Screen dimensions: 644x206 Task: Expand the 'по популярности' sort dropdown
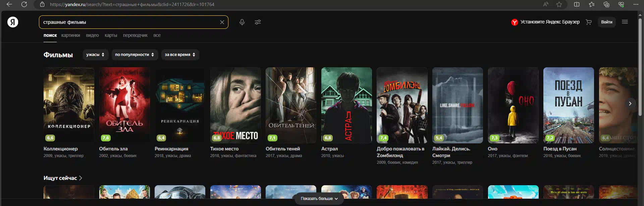tap(135, 55)
